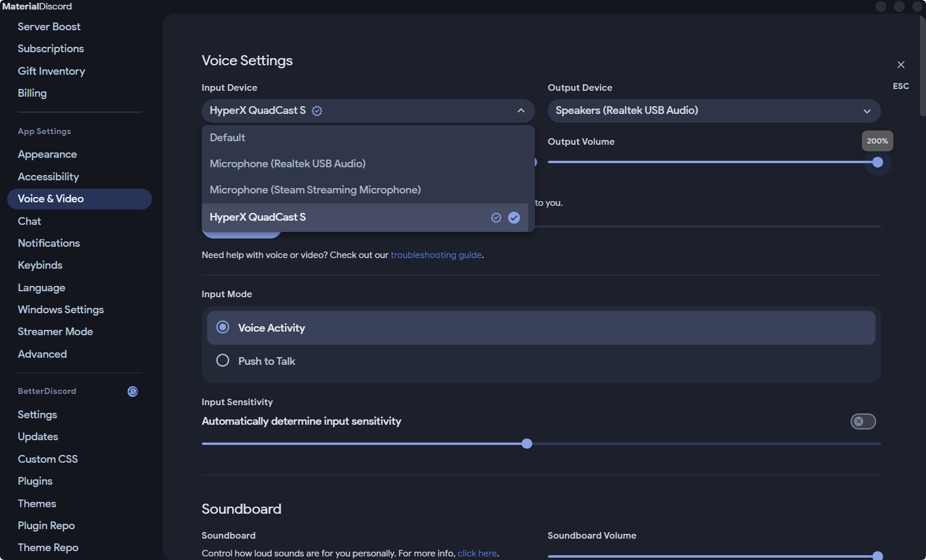This screenshot has width=926, height=560.
Task: Click the Output Volume label
Action: pos(581,142)
